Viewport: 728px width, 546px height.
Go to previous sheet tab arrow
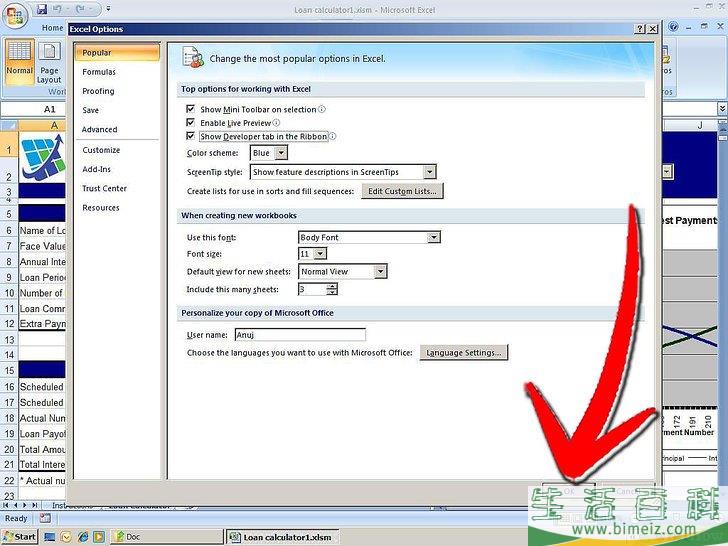point(15,505)
